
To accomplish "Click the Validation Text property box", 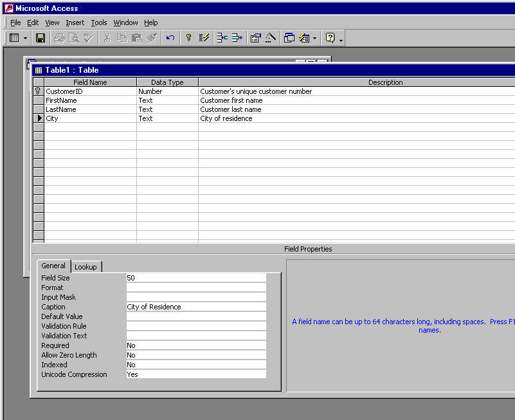I will 196,336.
